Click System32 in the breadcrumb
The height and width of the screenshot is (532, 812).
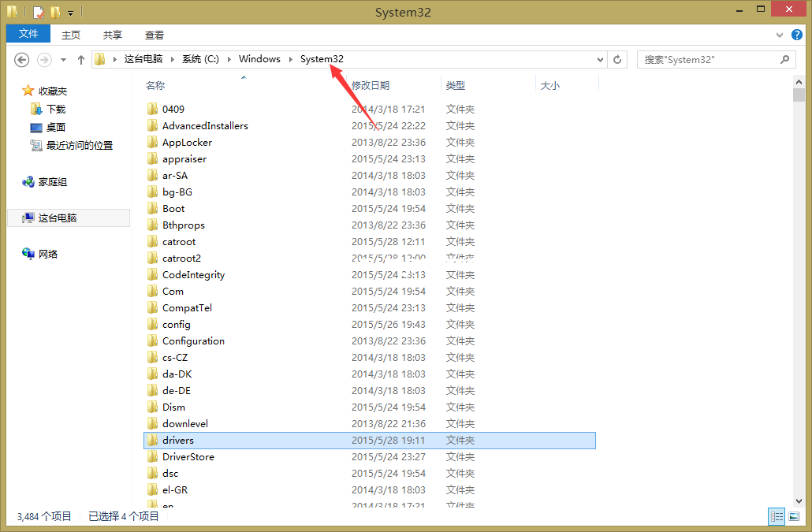point(322,59)
